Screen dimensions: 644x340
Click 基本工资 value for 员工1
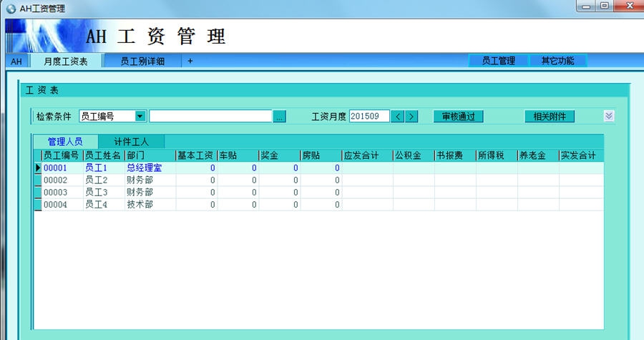(196, 167)
